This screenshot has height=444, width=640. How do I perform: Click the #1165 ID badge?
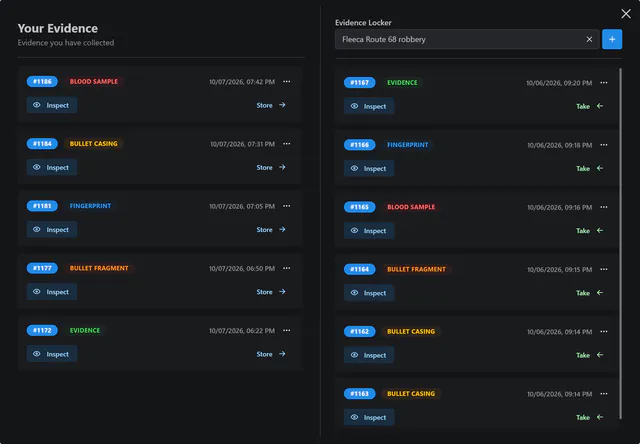[x=360, y=207]
